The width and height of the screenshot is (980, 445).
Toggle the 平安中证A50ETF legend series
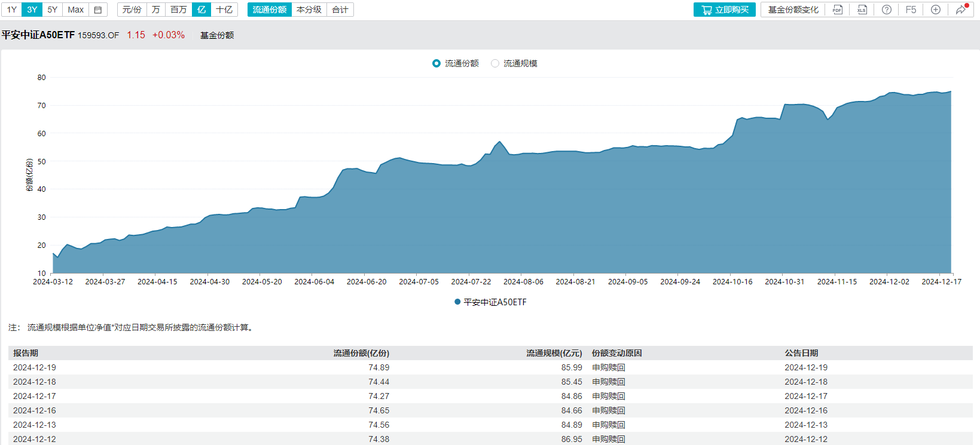click(490, 302)
